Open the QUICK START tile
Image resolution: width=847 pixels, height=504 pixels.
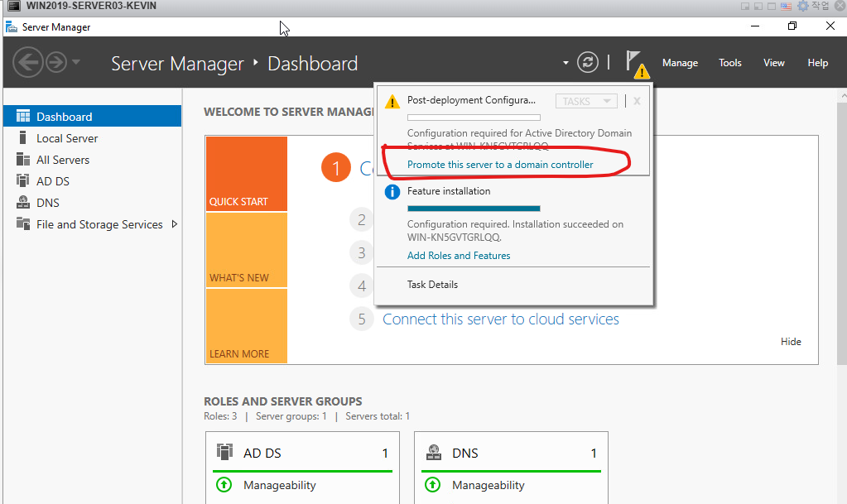pos(247,174)
